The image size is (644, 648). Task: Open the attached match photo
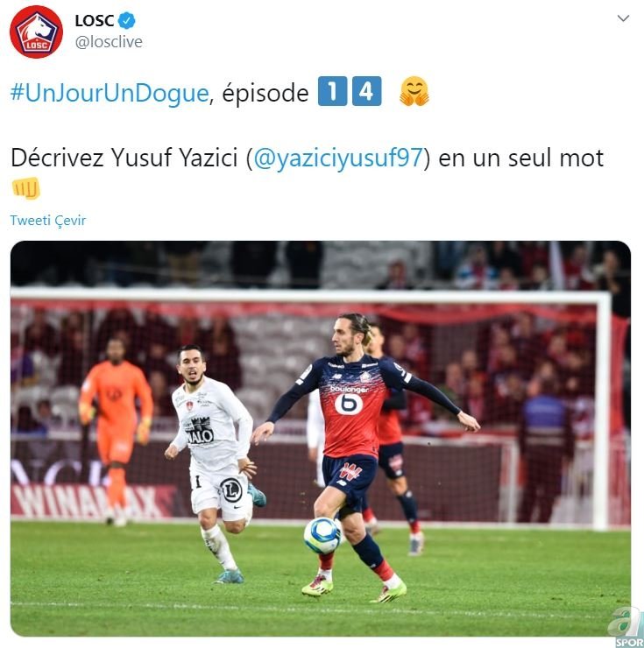[321, 439]
